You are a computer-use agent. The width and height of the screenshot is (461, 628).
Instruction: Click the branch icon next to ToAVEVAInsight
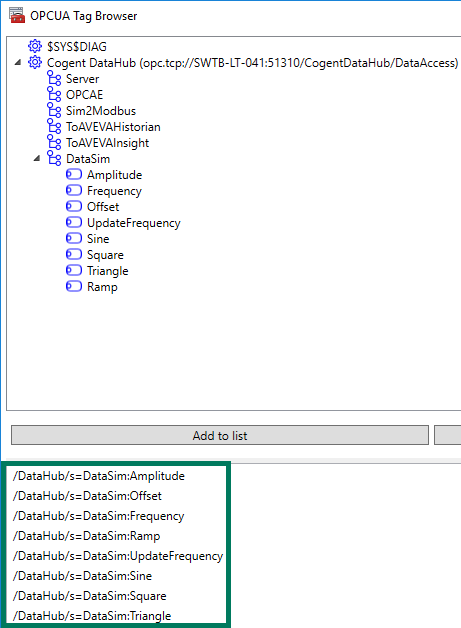click(x=54, y=143)
